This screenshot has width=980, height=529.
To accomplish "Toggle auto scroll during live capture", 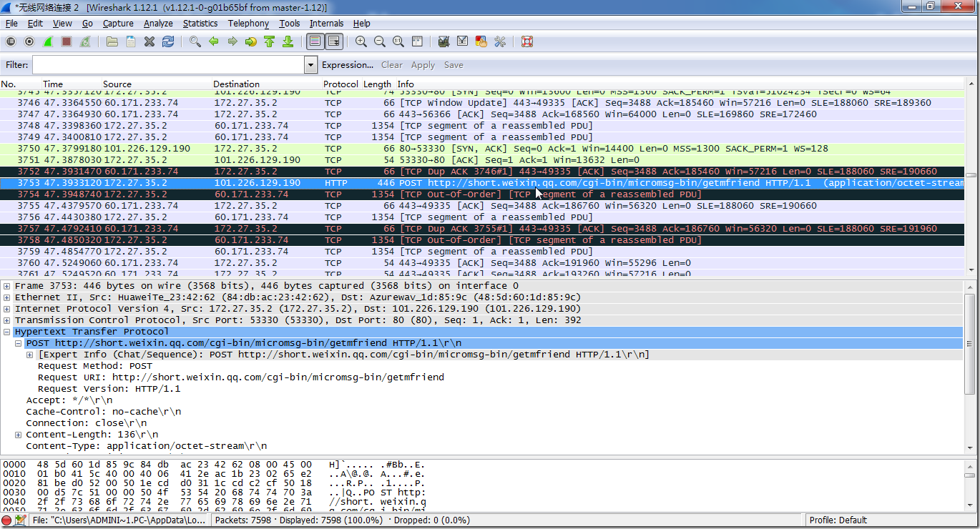I will pyautogui.click(x=334, y=41).
